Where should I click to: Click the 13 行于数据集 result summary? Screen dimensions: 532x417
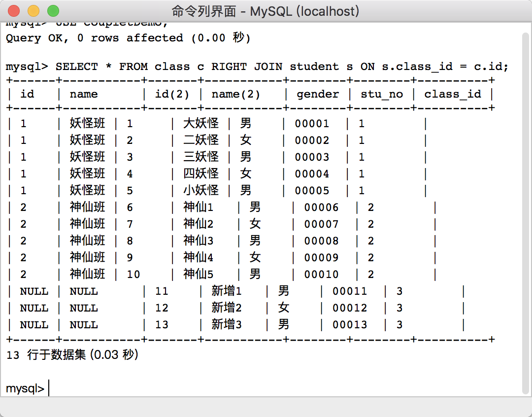point(72,354)
